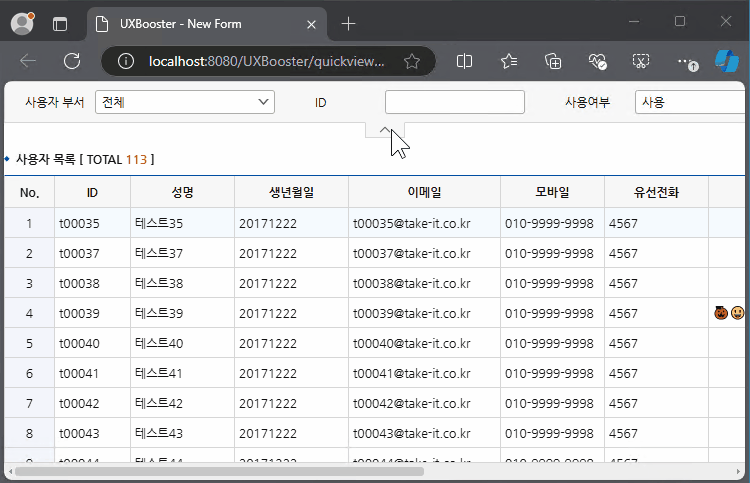Viewport: 750px width, 483px height.
Task: Open the browser profile avatar
Action: click(22, 23)
